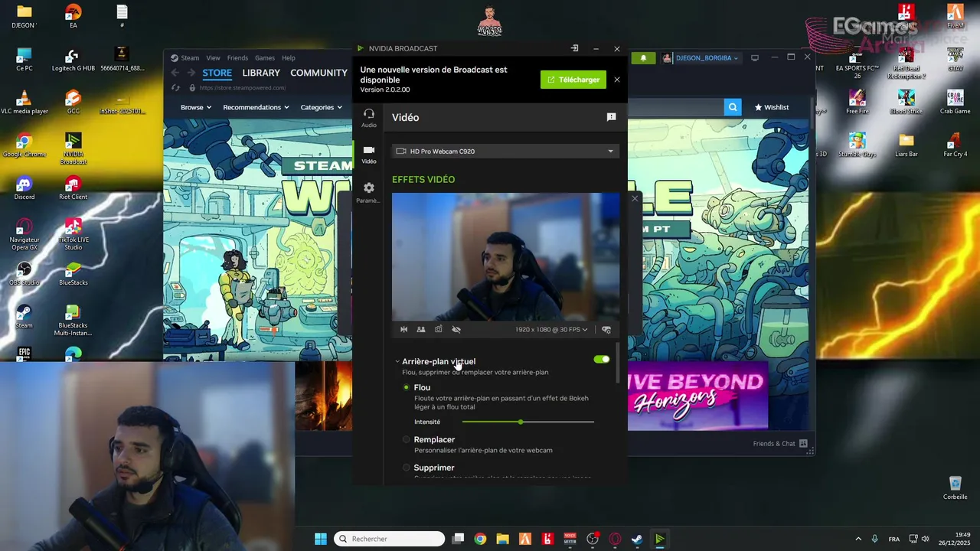The image size is (980, 551).
Task: Turn off the Arrière-plan virtuel toggle
Action: (602, 359)
